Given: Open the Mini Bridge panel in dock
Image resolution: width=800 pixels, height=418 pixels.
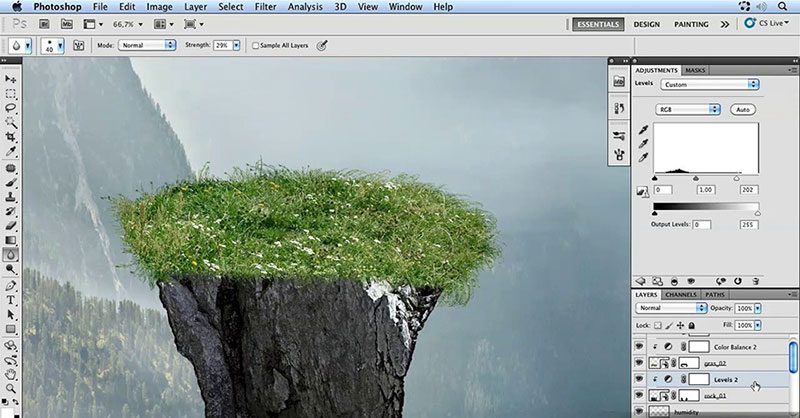Looking at the screenshot, I should point(619,81).
